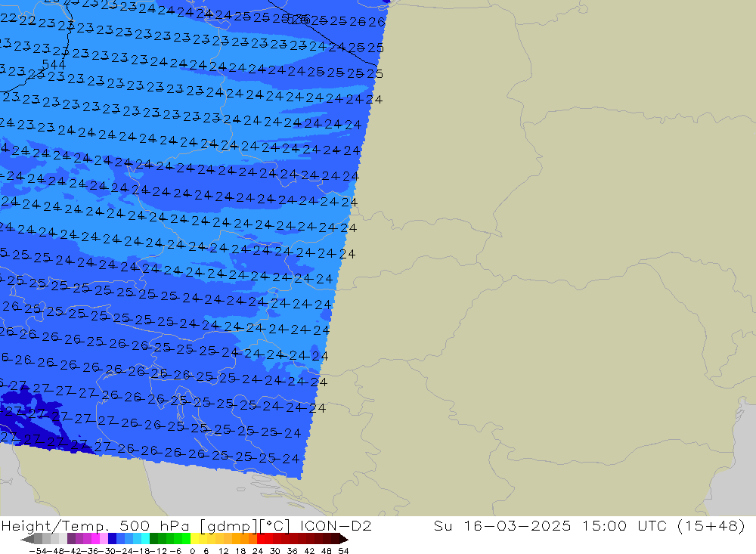
Task: Click the '(15+48)' forecast offset text
Action: [711, 525]
